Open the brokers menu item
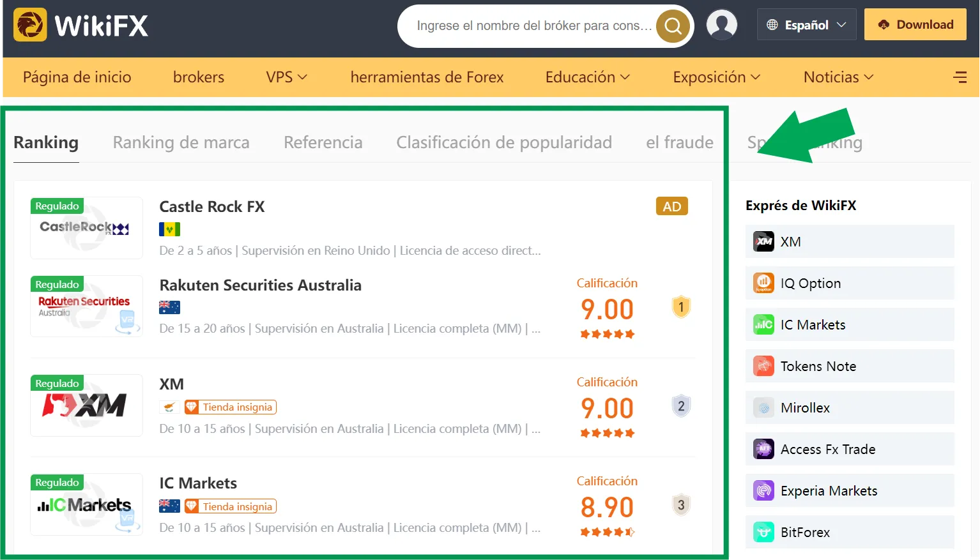 pyautogui.click(x=199, y=77)
